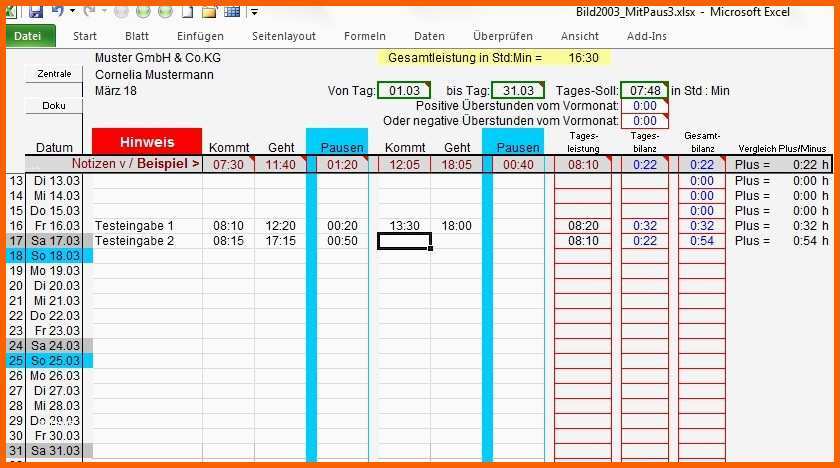Viewport: 840px width, 468px height.
Task: Open the Undo history dropdown arrow
Action: [72, 12]
